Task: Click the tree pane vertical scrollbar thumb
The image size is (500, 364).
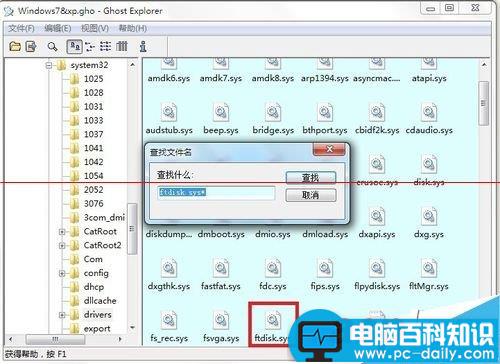Action: click(x=132, y=229)
